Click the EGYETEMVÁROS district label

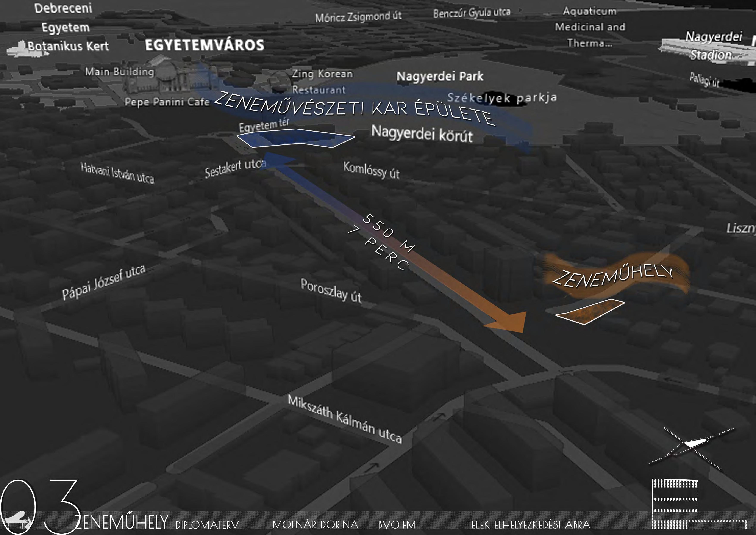[x=205, y=45]
